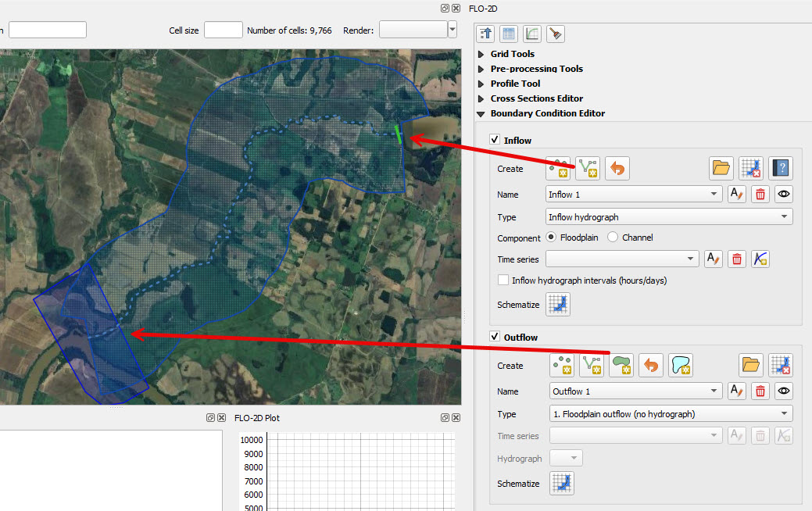Open the Outflow Name dropdown
This screenshot has height=511, width=812.
click(x=635, y=391)
